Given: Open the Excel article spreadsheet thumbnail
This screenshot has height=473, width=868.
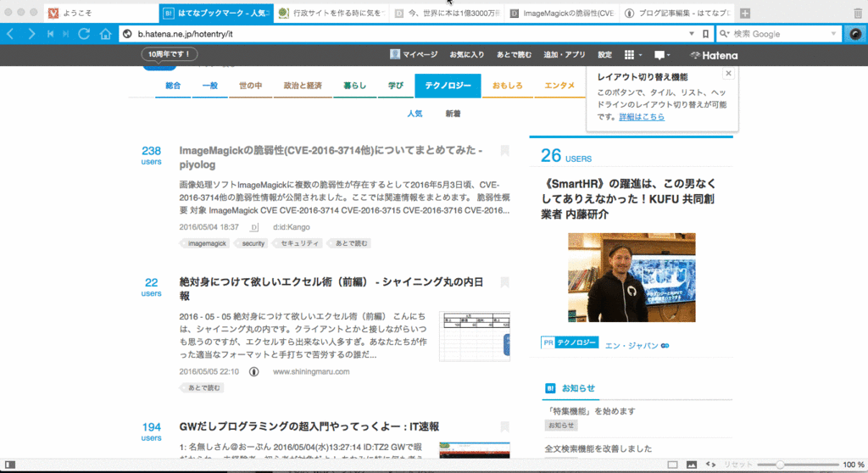Looking at the screenshot, I should point(475,337).
